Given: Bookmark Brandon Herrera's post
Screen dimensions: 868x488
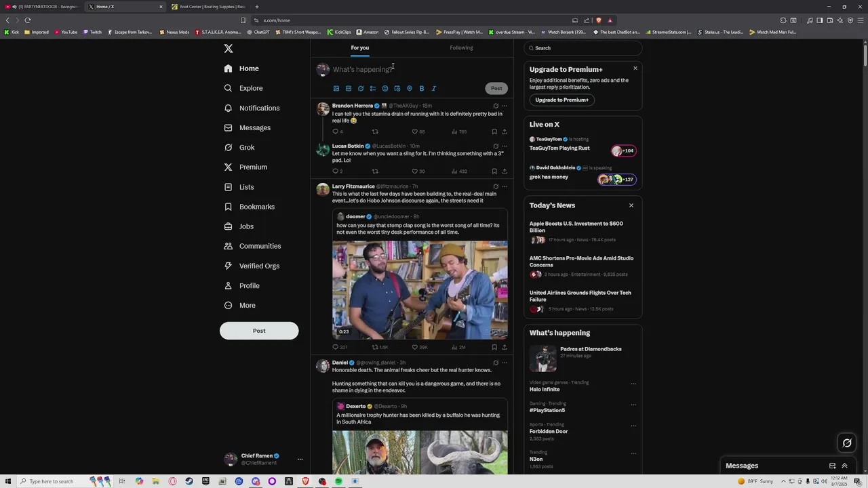Looking at the screenshot, I should tap(494, 131).
